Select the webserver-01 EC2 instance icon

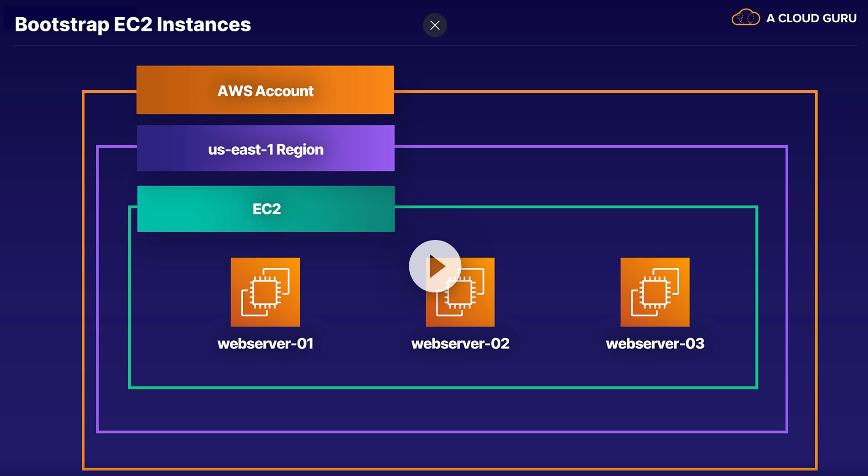click(265, 292)
